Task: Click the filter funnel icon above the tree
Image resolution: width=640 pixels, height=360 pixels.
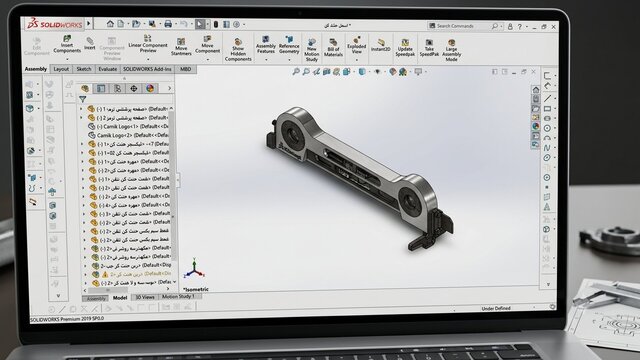Action: coord(83,99)
